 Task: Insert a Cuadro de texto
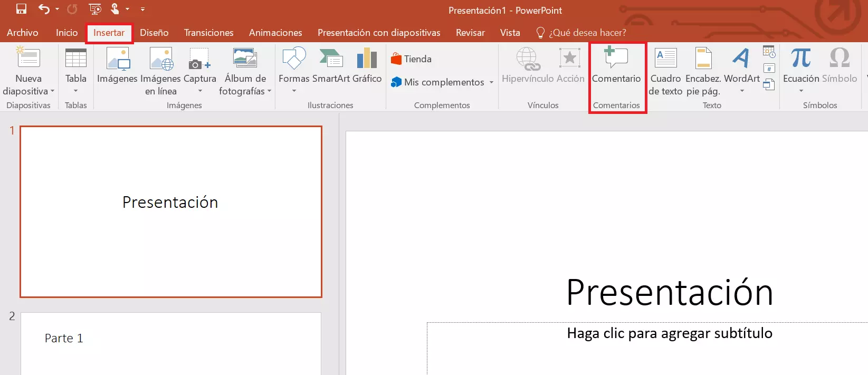tap(665, 71)
